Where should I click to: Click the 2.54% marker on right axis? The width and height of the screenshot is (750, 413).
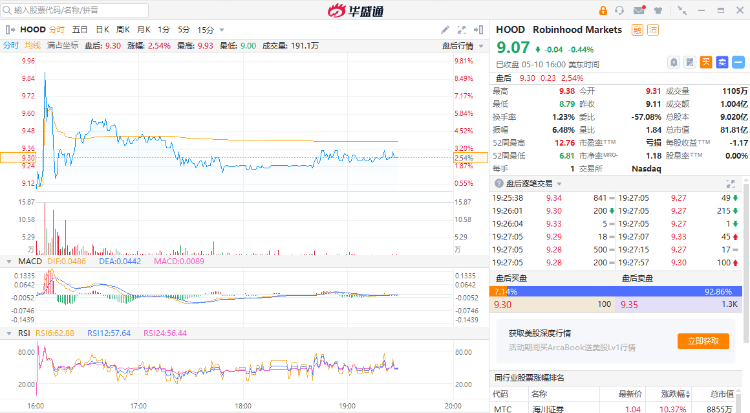point(470,157)
